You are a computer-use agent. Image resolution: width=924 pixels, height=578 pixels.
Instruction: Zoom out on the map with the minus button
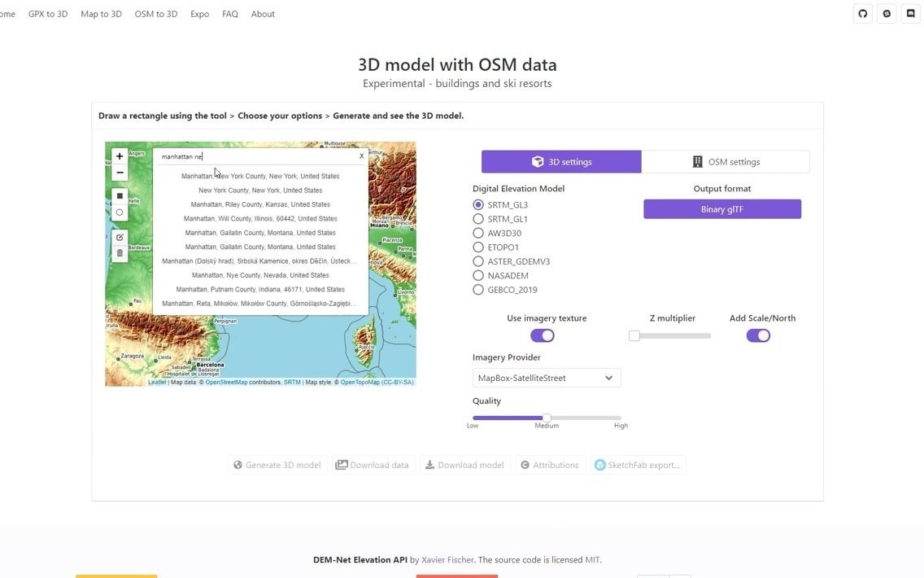click(120, 172)
